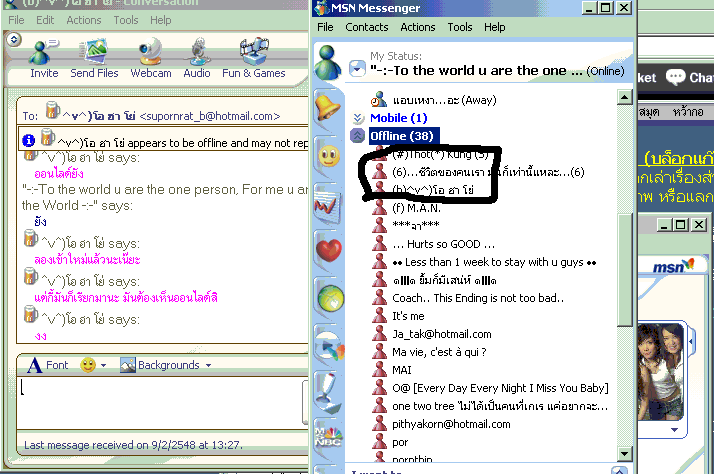Viewport: 714px width, 474px height.
Task: Open Actions menu in MSN Messenger
Action: coord(418,27)
